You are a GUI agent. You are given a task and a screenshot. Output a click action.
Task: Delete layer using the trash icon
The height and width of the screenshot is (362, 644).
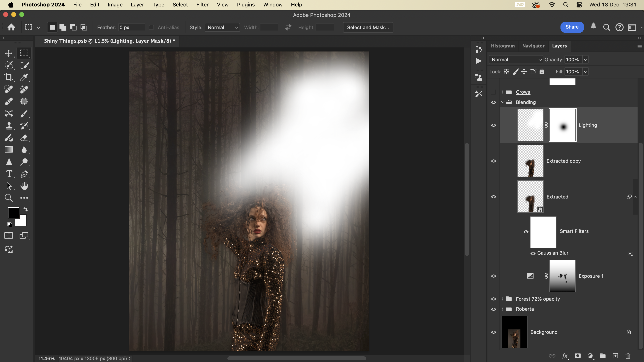click(x=628, y=356)
